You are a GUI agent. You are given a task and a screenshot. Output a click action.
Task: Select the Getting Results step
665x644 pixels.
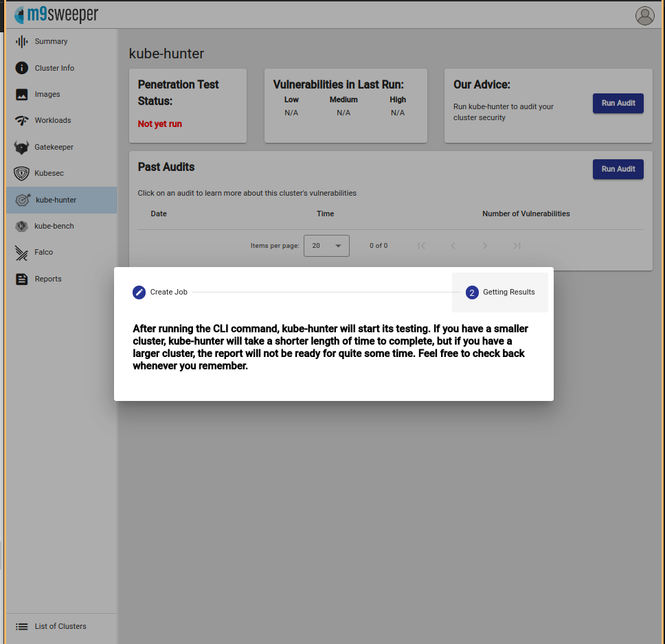click(500, 292)
